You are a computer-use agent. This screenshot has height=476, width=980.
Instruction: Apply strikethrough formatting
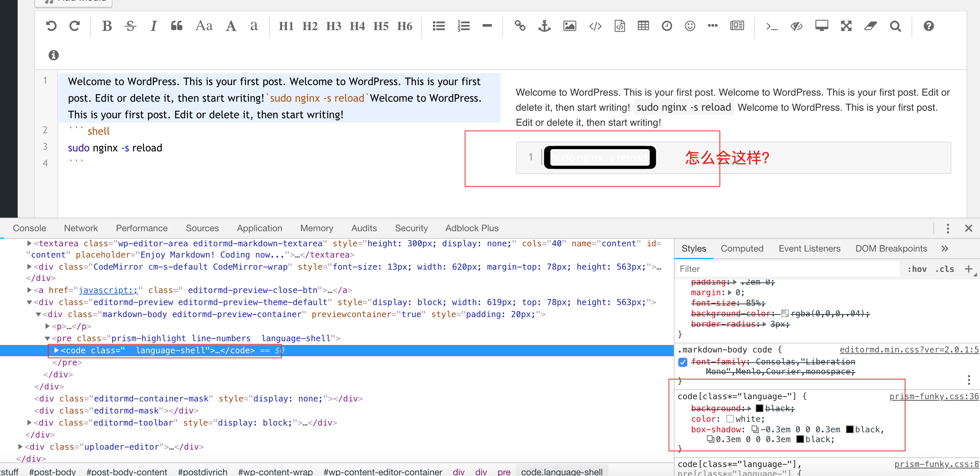130,26
